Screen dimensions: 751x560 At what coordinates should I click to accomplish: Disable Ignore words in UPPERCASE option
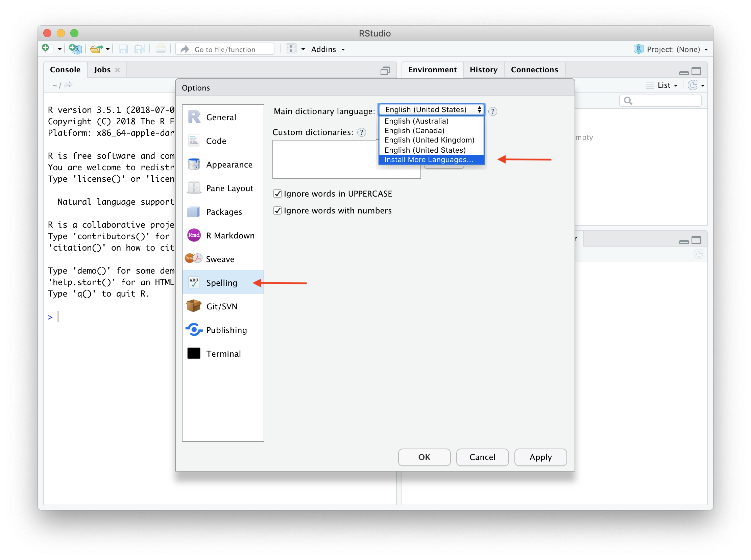point(276,194)
